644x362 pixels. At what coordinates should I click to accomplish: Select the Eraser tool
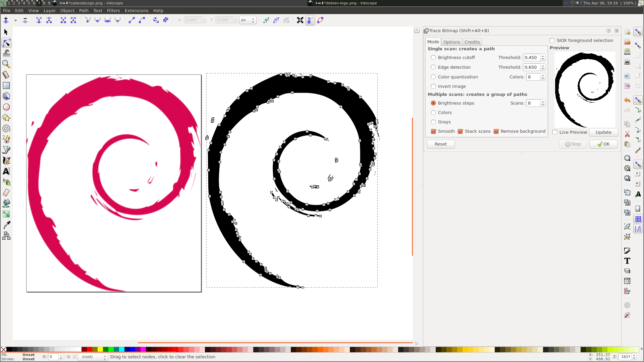click(6, 193)
